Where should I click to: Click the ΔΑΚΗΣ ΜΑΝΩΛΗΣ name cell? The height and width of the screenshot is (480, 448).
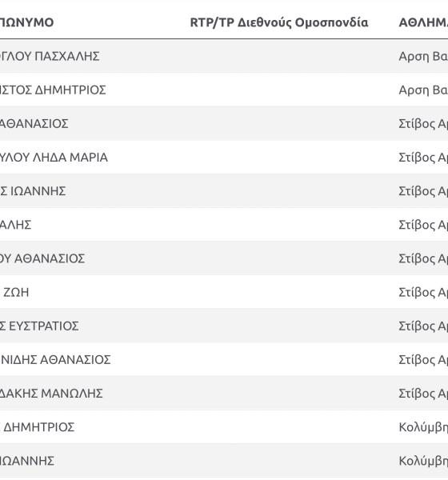coord(51,393)
